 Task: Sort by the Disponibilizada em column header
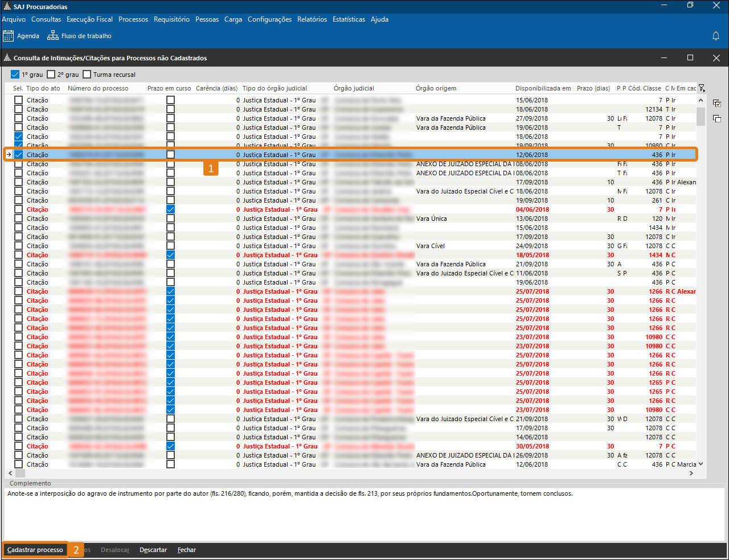(x=543, y=88)
